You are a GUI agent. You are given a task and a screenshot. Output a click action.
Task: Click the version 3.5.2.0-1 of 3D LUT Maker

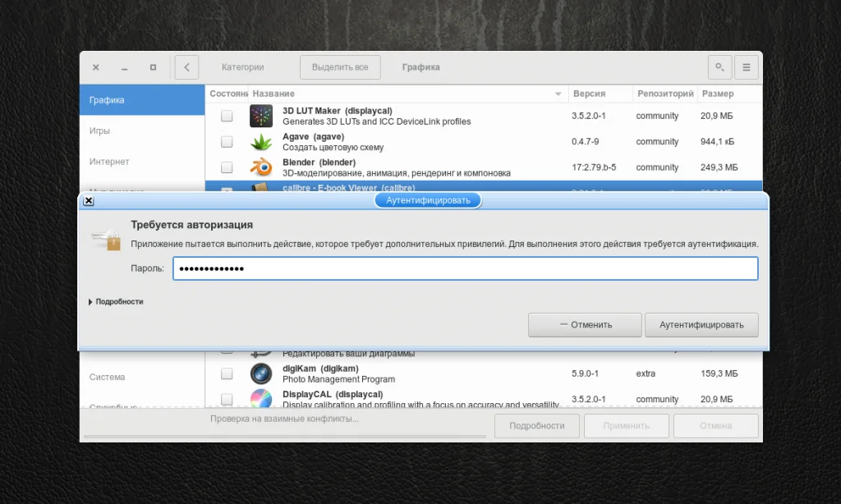588,116
